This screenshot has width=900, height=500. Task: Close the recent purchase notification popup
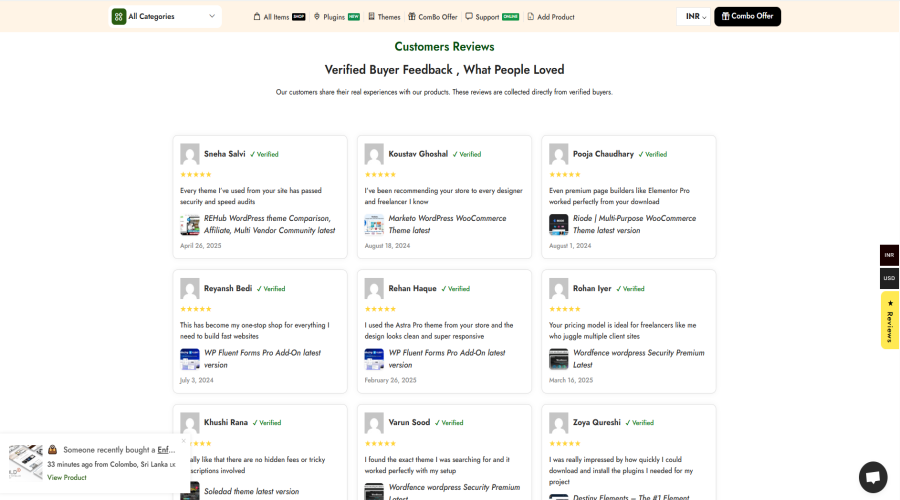click(183, 441)
